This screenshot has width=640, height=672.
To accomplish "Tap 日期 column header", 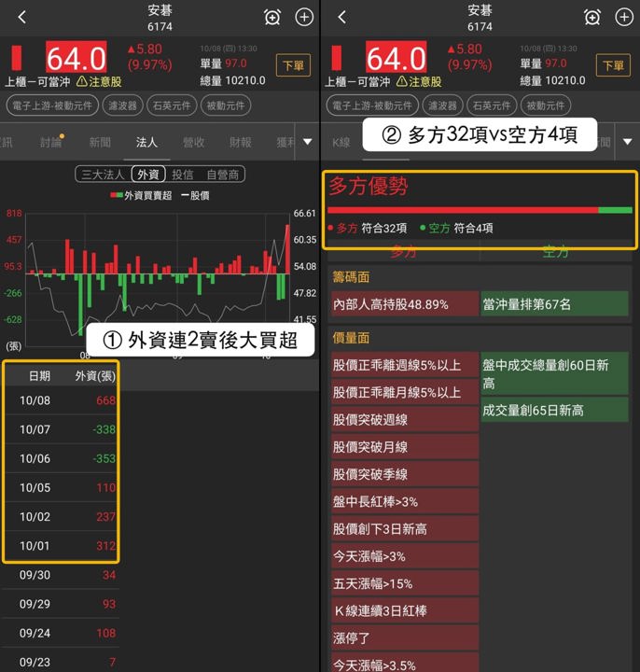I will pyautogui.click(x=39, y=376).
